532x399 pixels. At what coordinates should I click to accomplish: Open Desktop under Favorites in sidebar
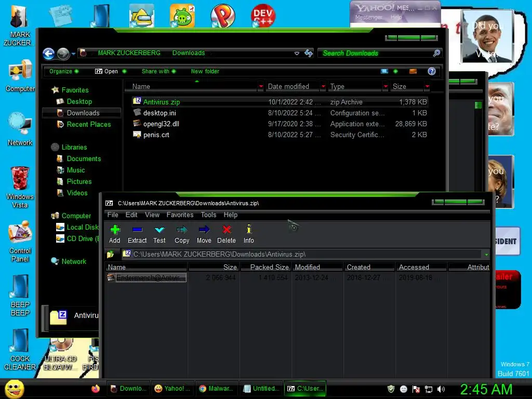(79, 101)
